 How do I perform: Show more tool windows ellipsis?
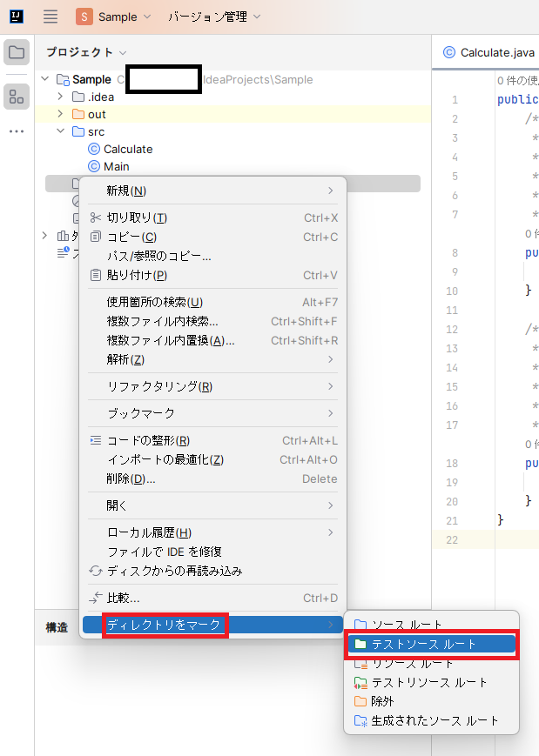(x=17, y=131)
